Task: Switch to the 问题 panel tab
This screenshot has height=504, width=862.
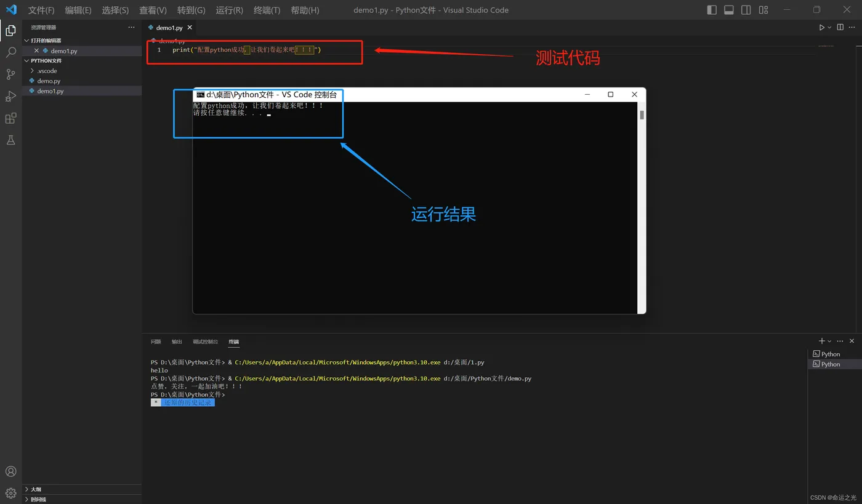Action: tap(156, 342)
